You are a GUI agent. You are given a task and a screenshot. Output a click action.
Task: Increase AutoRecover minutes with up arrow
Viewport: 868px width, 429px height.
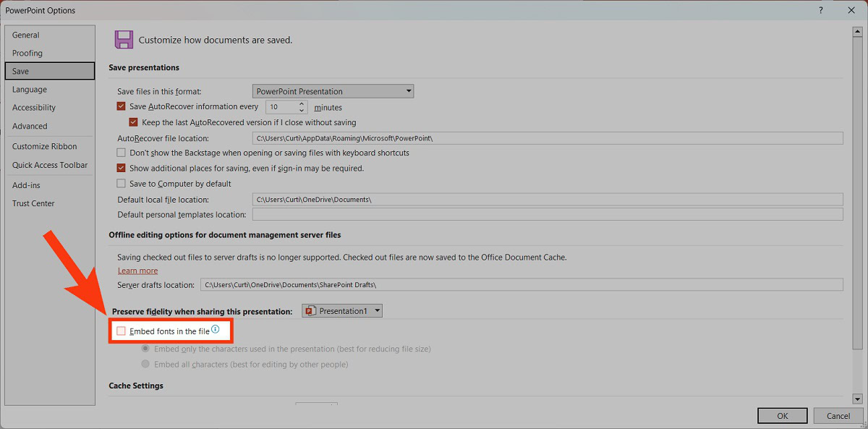pos(302,103)
